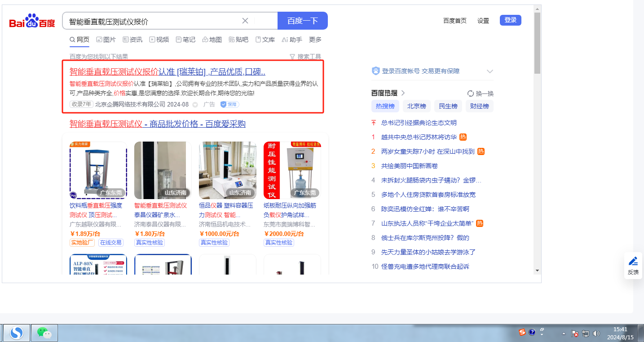Select the 热搜榜 tab
This screenshot has height=342, width=644.
click(x=385, y=107)
